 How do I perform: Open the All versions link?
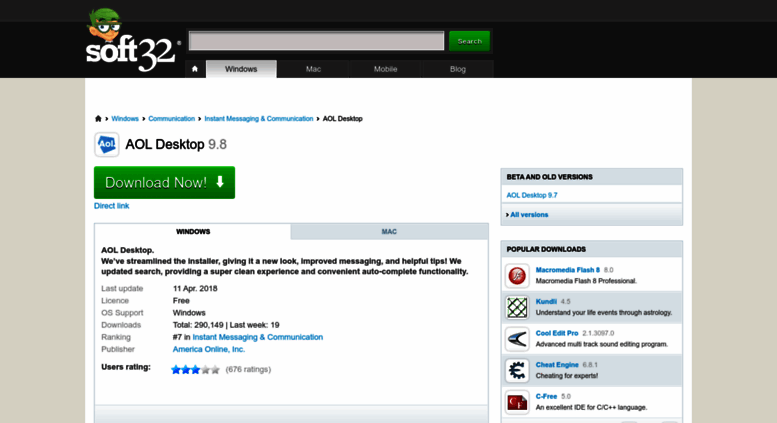(x=529, y=214)
